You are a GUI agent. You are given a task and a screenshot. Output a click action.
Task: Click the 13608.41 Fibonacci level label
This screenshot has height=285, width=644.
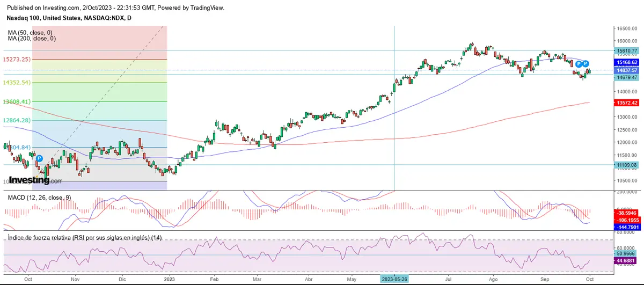(16, 101)
